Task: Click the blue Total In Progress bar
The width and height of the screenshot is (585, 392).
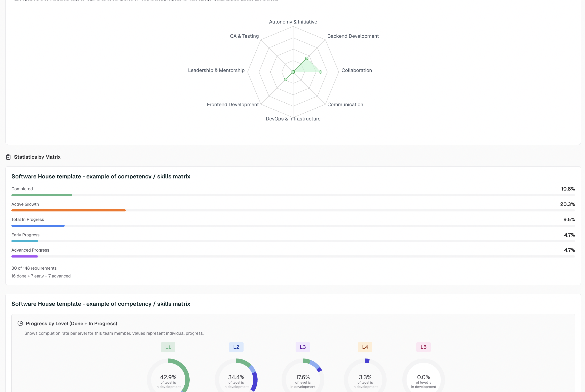Action: 38,226
